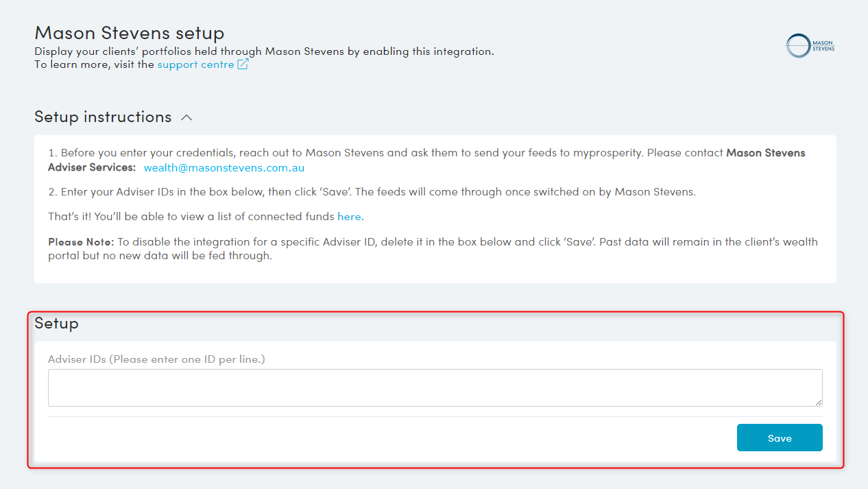Focus the Adviser IDs text box
This screenshot has width=868, height=489.
[x=435, y=387]
